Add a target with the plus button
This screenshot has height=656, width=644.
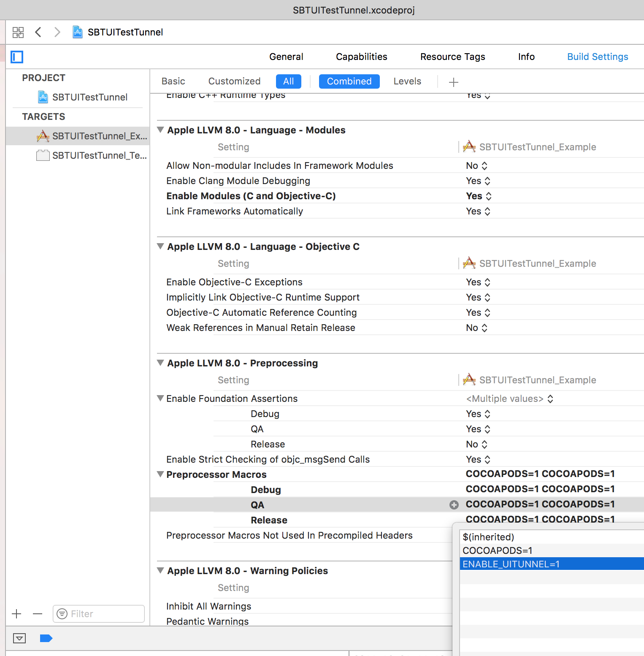click(x=16, y=614)
